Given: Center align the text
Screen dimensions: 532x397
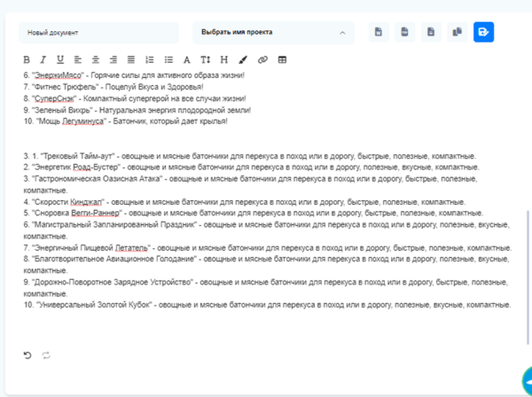Looking at the screenshot, I should click(96, 60).
